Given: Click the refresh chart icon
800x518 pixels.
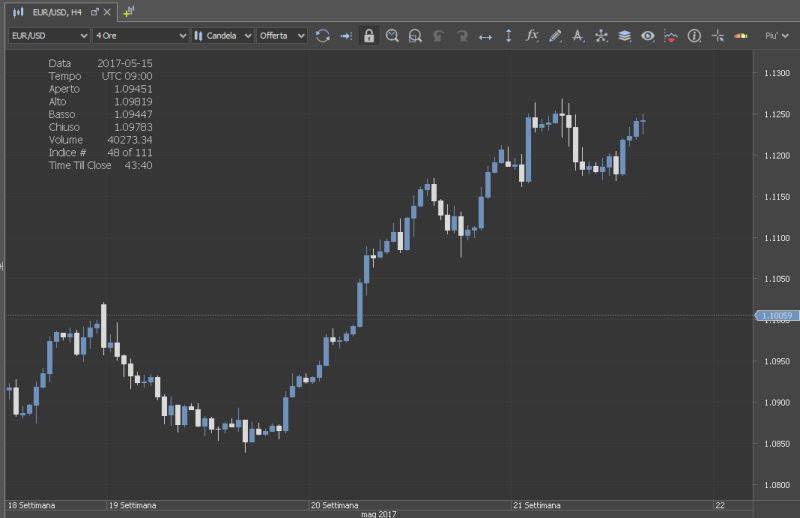Looking at the screenshot, I should pyautogui.click(x=322, y=36).
